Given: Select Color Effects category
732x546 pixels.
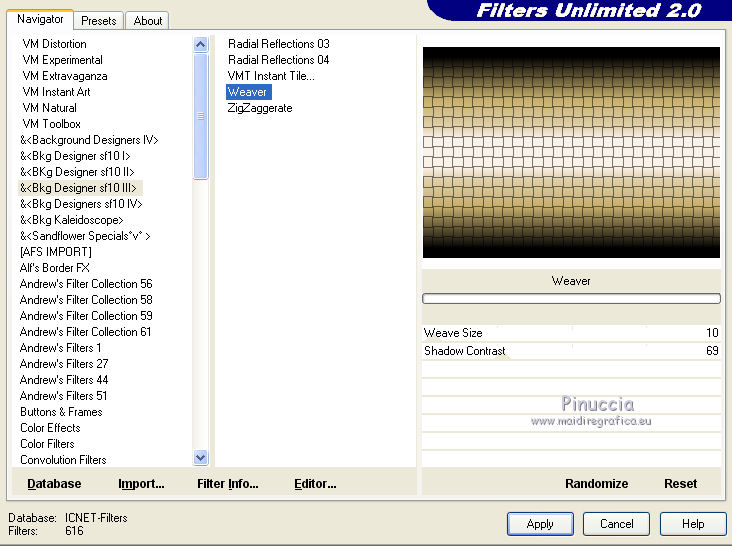Looking at the screenshot, I should coord(50,427).
